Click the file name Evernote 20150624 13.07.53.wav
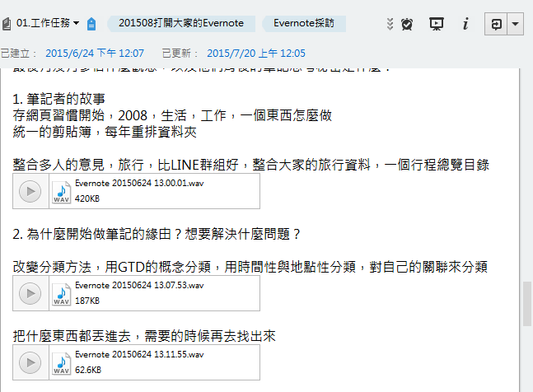Image resolution: width=533 pixels, height=392 pixels. (139, 285)
